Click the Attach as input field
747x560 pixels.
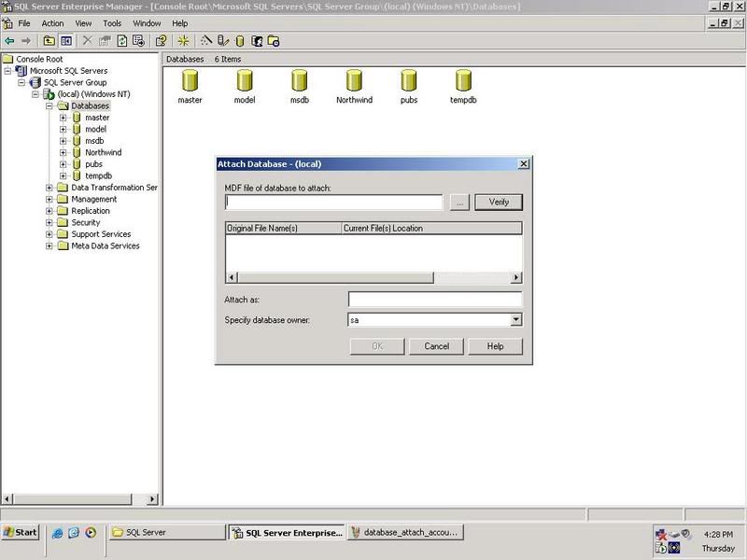point(435,300)
